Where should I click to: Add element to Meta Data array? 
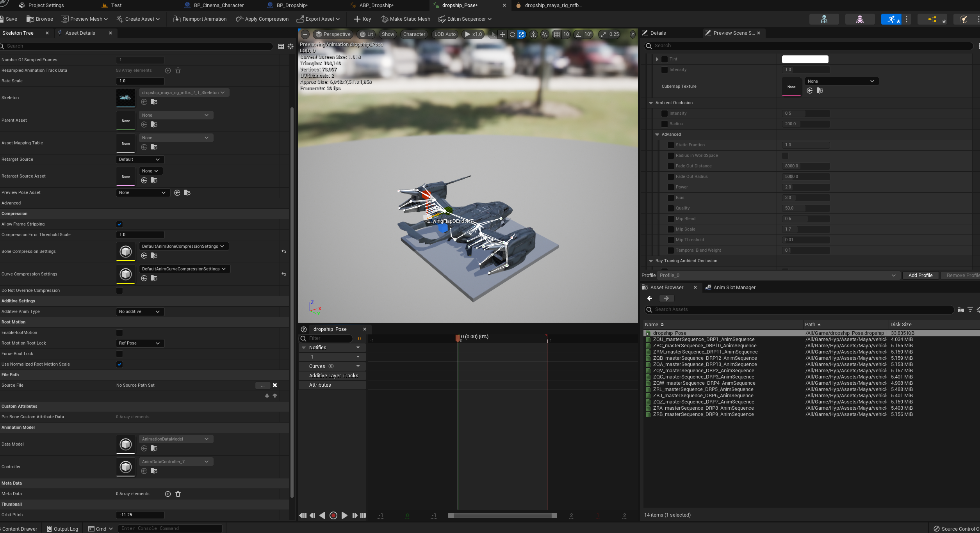pyautogui.click(x=168, y=494)
